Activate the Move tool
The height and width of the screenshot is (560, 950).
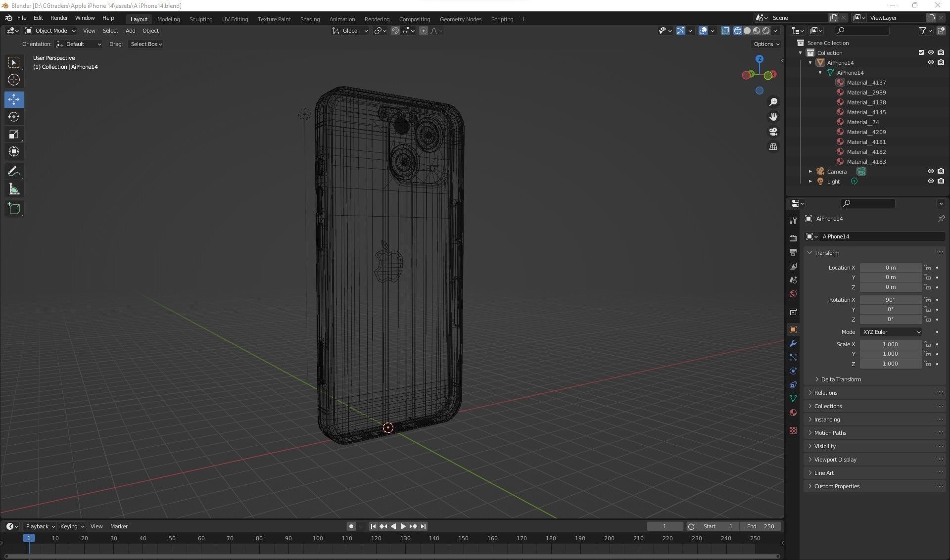point(14,99)
